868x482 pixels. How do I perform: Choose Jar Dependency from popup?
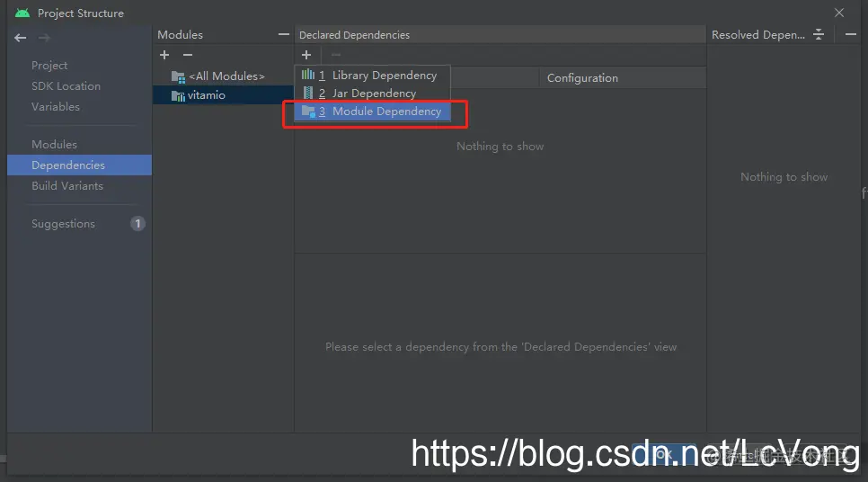373,94
